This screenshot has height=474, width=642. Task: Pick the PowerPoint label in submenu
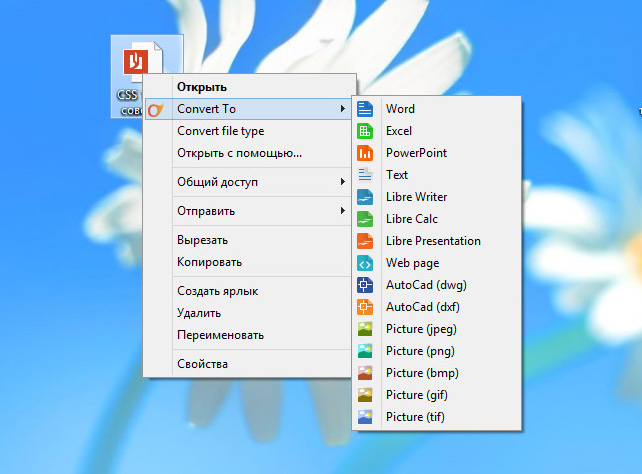coord(416,153)
